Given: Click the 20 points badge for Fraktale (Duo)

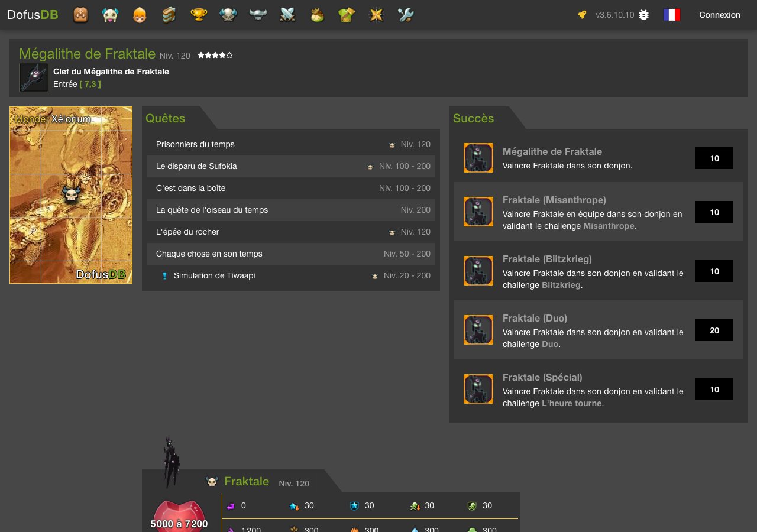Looking at the screenshot, I should coord(714,330).
